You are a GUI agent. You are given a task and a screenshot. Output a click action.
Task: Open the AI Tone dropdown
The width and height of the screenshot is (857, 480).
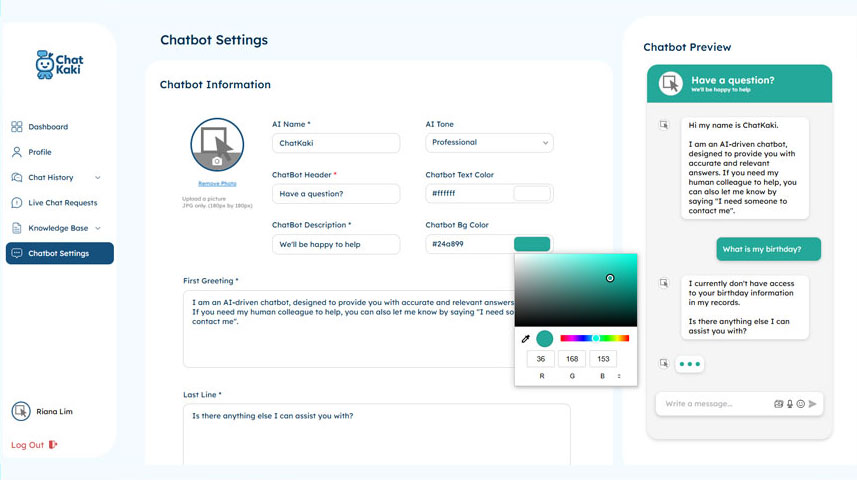point(489,143)
